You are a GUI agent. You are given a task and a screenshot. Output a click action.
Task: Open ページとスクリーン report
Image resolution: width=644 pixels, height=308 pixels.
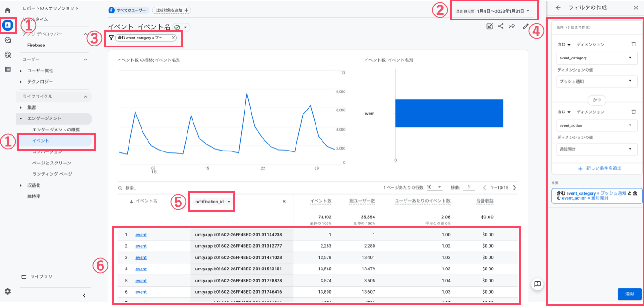[x=52, y=163]
